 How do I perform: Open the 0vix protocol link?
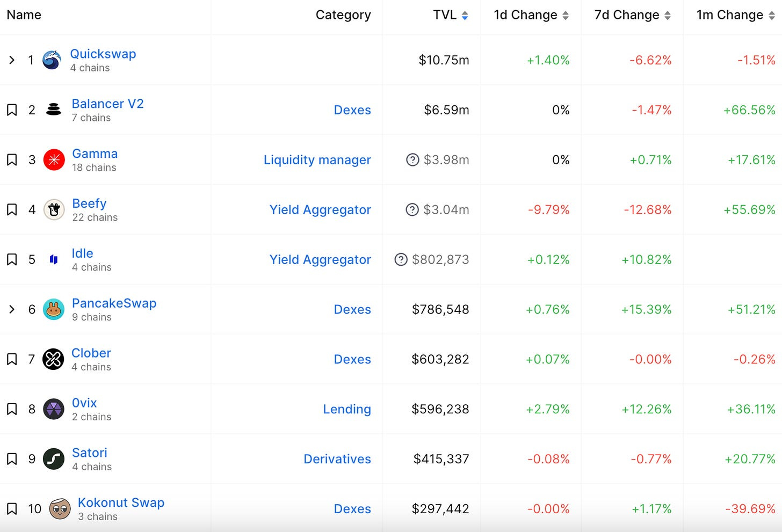point(84,403)
